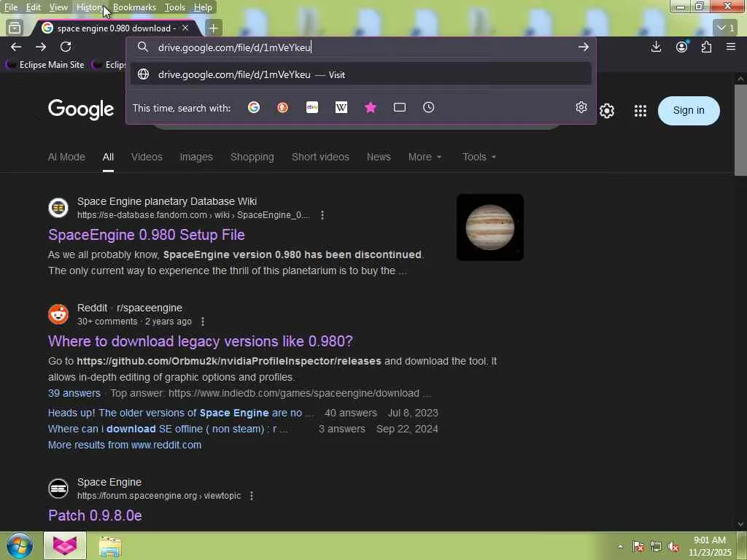Image resolution: width=747 pixels, height=560 pixels.
Task: Switch to Shopping results tab
Action: (x=252, y=157)
